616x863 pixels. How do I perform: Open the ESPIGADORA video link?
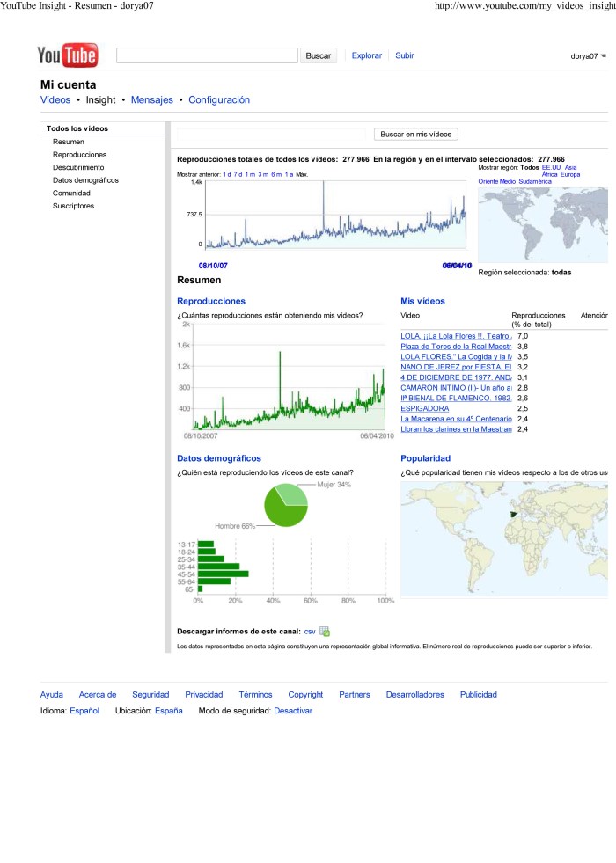pyautogui.click(x=424, y=408)
